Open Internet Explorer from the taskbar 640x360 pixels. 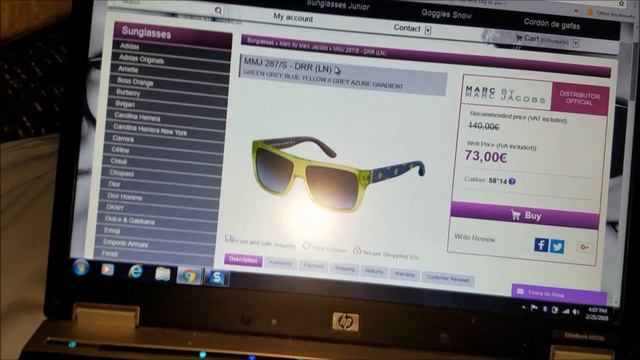pos(135,271)
